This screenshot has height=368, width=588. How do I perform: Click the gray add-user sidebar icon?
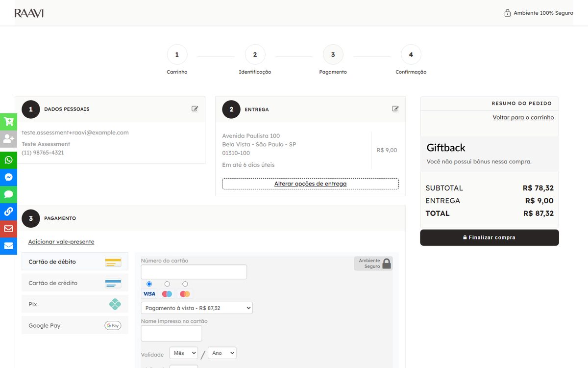(8, 139)
